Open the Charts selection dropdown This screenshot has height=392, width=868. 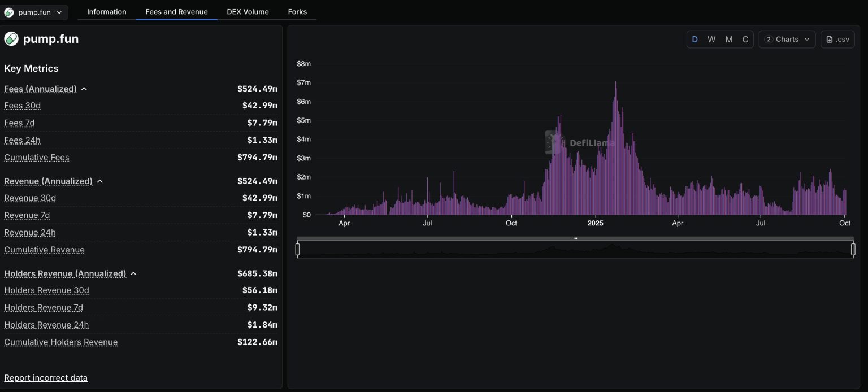point(787,40)
